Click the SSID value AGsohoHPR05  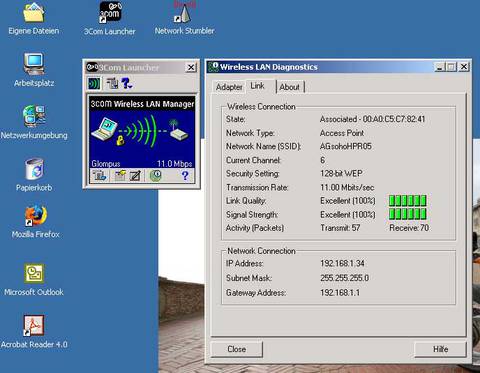pos(346,146)
